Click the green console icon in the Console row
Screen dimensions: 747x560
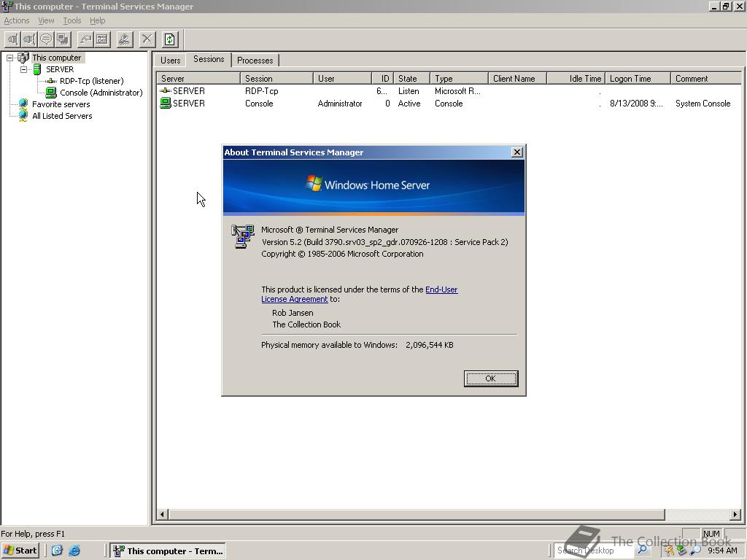[x=166, y=103]
